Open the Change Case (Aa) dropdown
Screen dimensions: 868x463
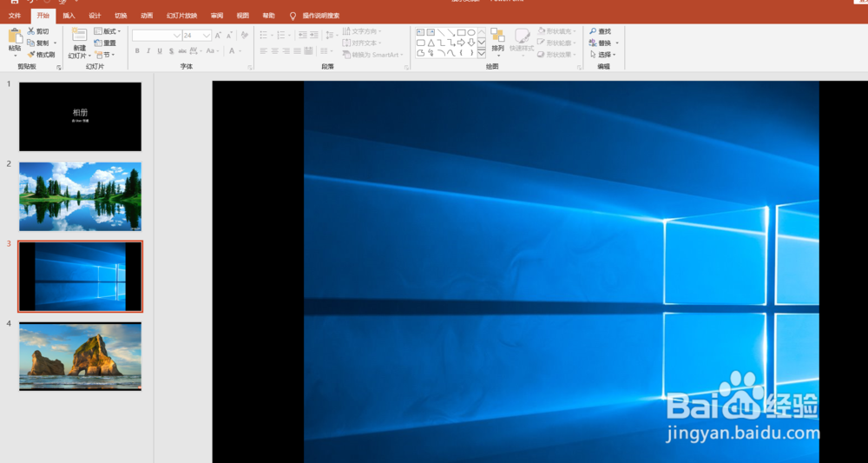(212, 51)
